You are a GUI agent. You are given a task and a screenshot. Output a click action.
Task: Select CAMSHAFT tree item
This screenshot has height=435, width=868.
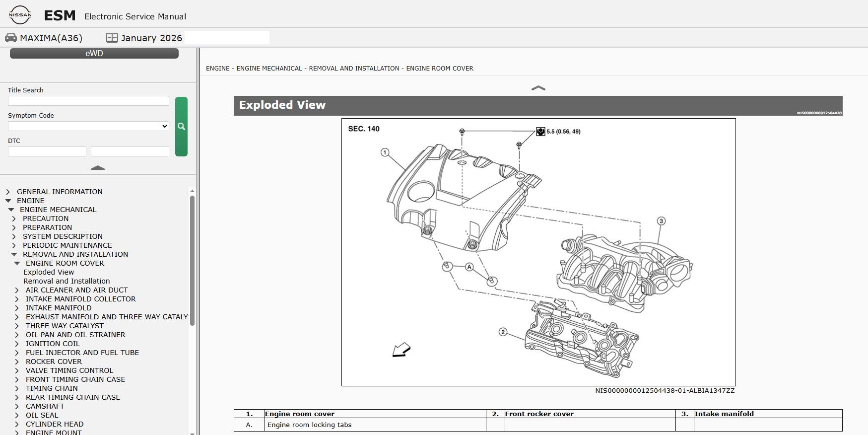45,406
